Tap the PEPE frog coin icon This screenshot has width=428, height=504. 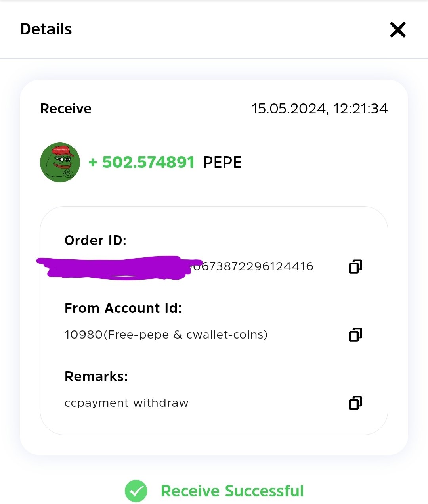[60, 162]
